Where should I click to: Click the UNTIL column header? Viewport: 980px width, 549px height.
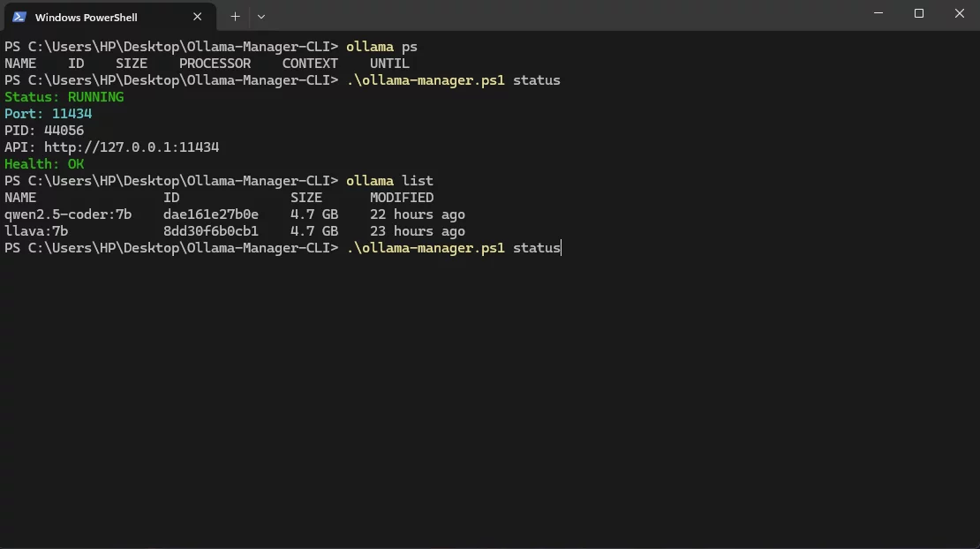point(389,64)
